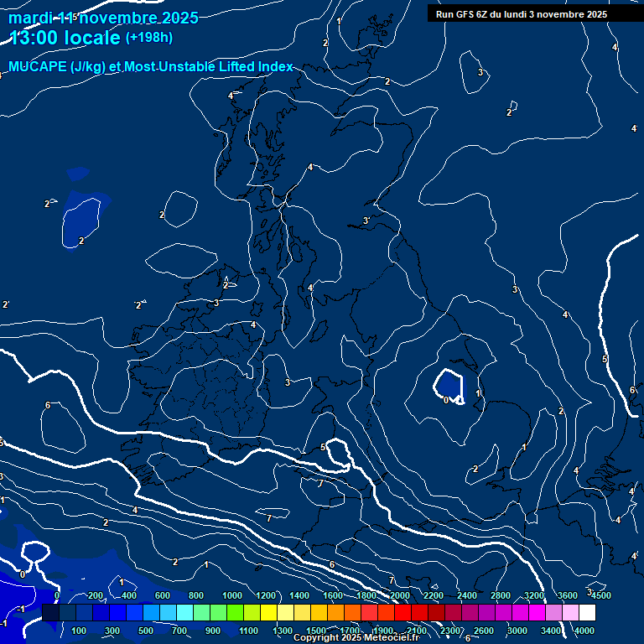Click the '4500' legend scale label
Viewport: 644px width, 644px height.
tap(600, 595)
